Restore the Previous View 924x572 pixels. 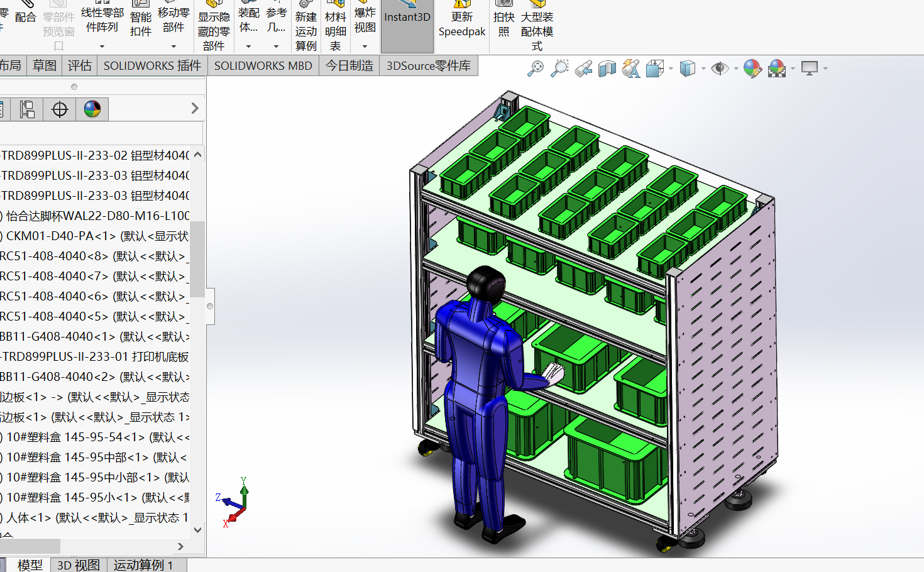(x=583, y=68)
